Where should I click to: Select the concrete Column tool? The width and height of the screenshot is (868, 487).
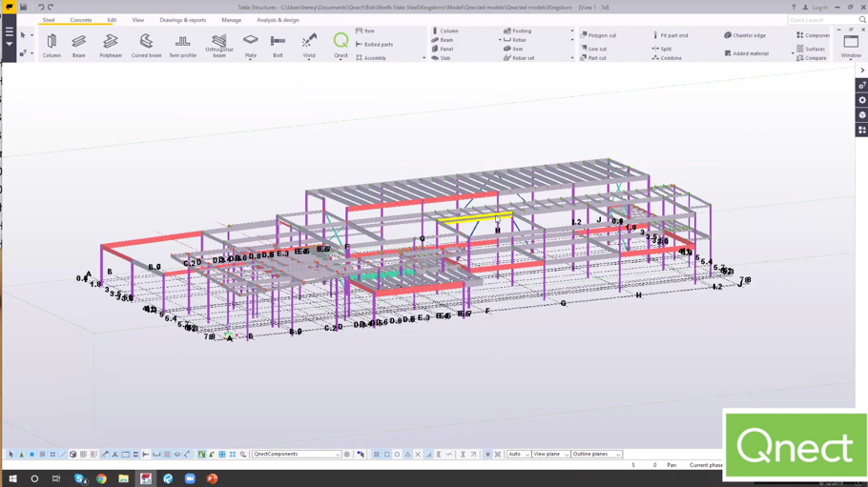445,31
